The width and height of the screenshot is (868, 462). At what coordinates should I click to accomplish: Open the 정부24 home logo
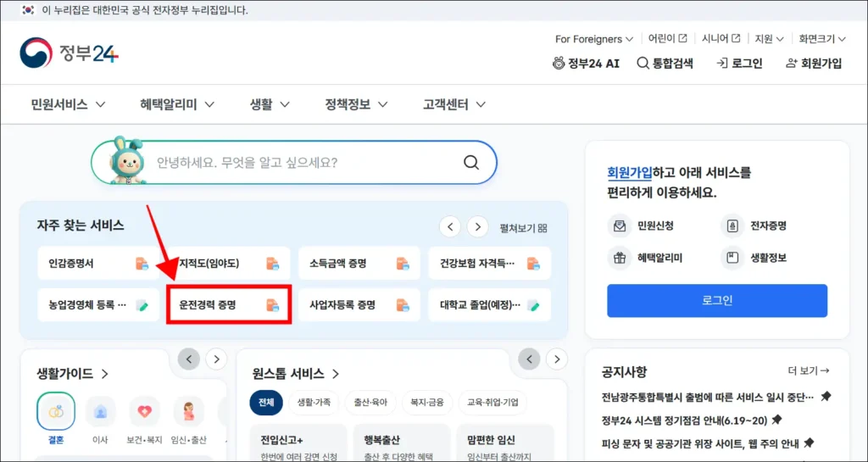pos(70,53)
